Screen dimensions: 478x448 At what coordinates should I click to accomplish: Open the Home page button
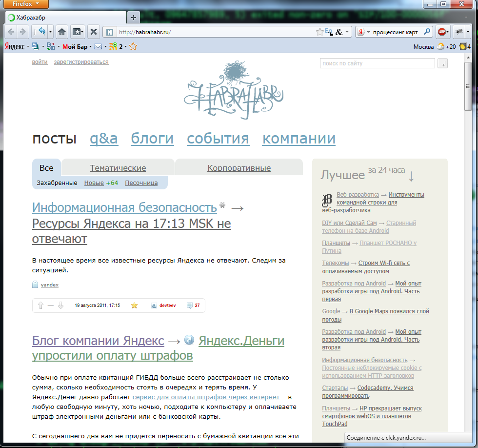62,32
